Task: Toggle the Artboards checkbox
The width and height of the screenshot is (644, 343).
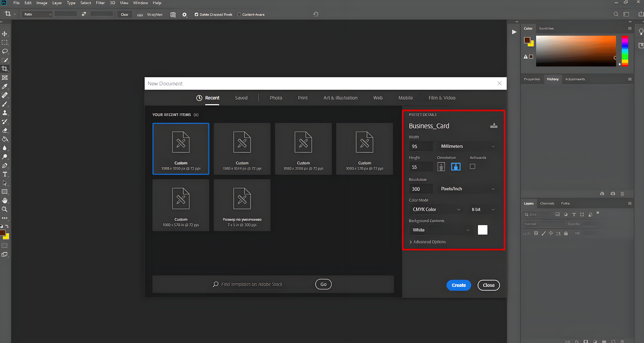Action: point(472,166)
